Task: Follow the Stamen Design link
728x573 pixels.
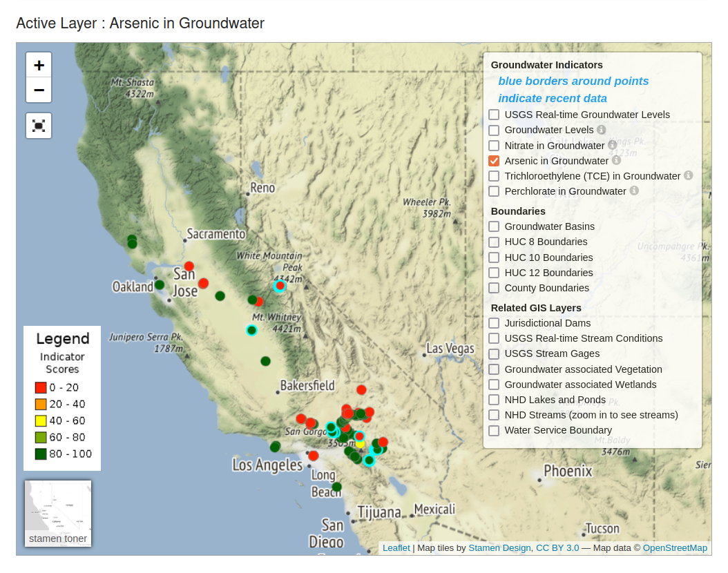Action: click(499, 548)
